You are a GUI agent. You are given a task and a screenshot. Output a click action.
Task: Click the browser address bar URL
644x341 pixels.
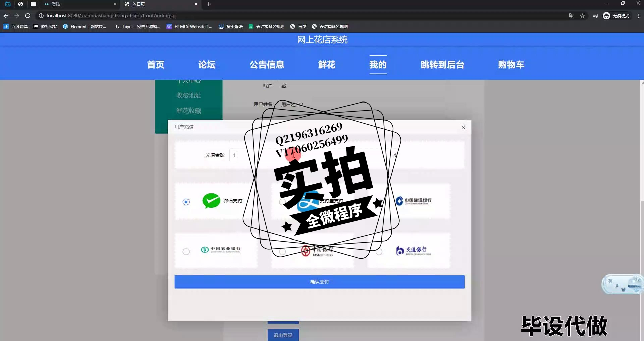111,16
